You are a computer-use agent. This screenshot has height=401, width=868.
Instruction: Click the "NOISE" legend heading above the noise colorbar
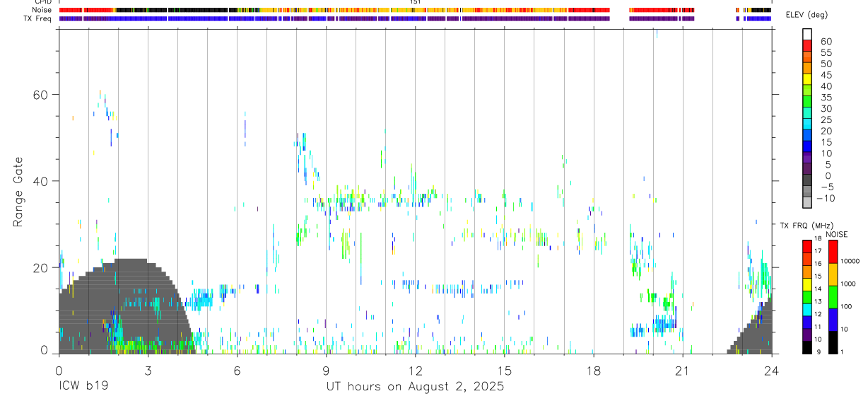(837, 234)
